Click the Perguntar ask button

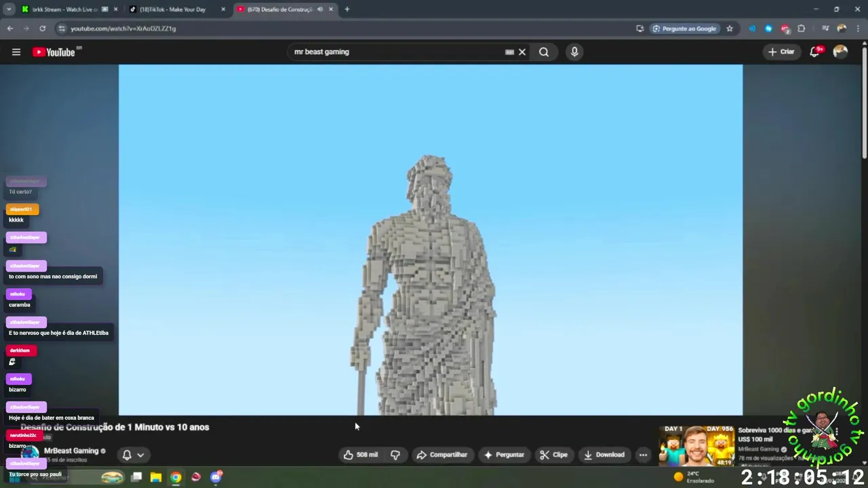[x=503, y=455]
